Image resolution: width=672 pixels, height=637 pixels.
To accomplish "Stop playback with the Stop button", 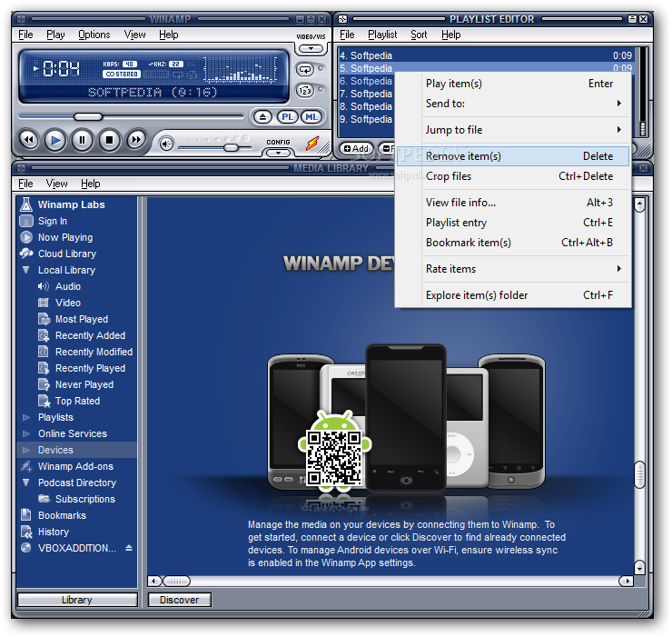I will pos(109,140).
